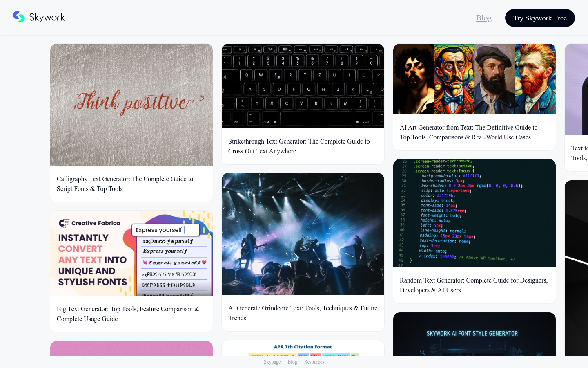
Task: Open the Skywork AI Font Style Generator thumbnail
Action: click(474, 334)
